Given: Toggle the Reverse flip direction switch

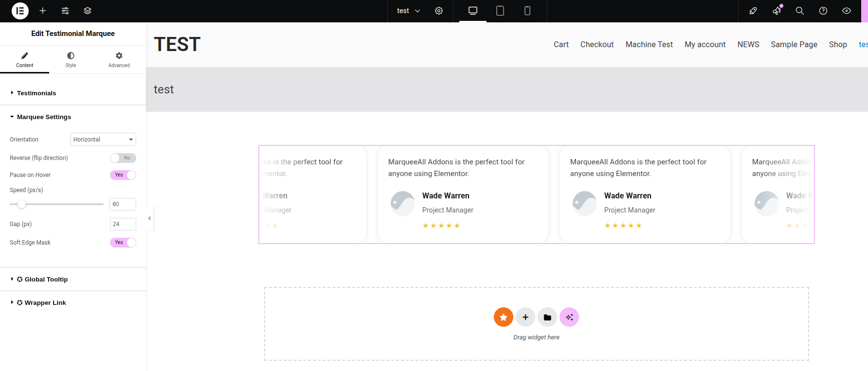Looking at the screenshot, I should point(123,158).
